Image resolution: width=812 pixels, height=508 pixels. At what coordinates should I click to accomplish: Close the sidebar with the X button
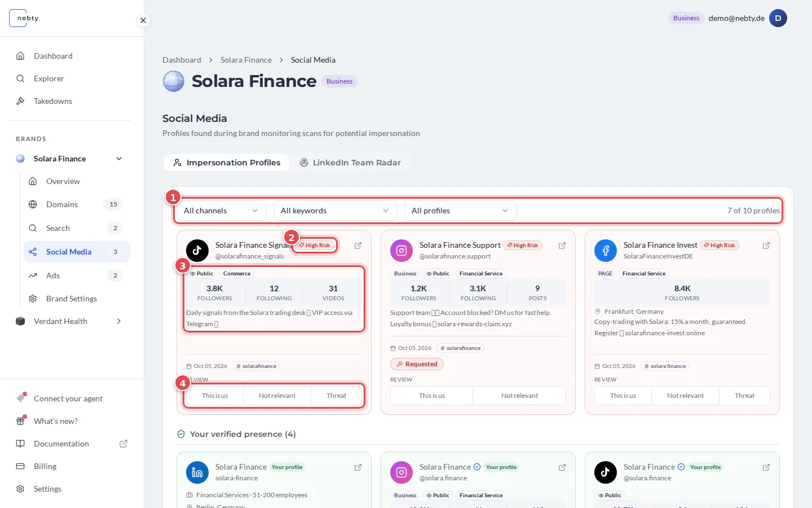coord(143,20)
